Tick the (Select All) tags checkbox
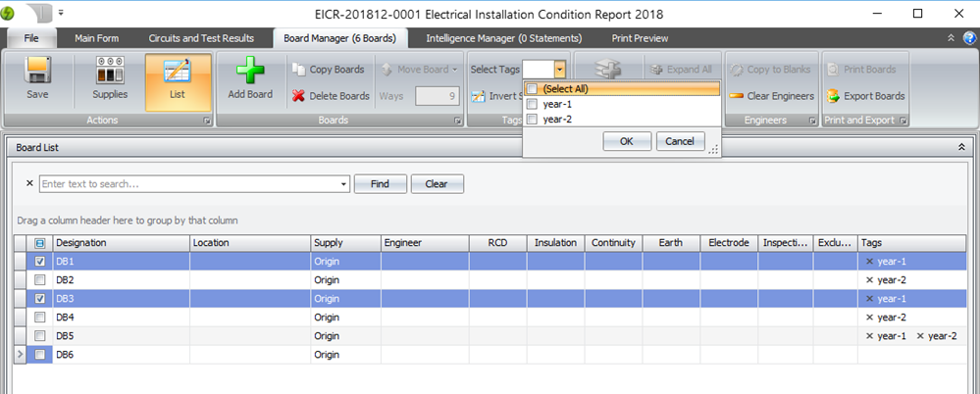Viewport: 980px width, 394px height. tap(532, 89)
